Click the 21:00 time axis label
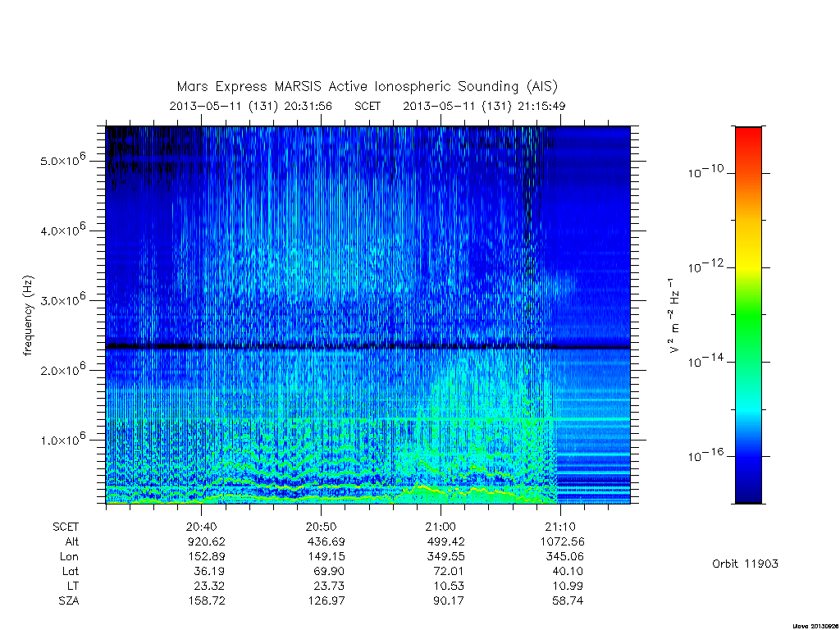The image size is (840, 630). click(x=441, y=527)
